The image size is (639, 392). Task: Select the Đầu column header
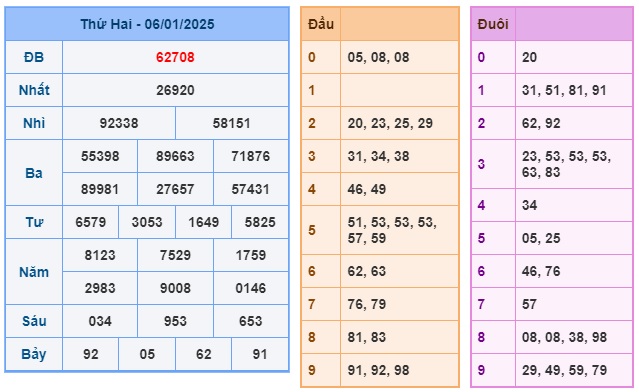(x=321, y=24)
